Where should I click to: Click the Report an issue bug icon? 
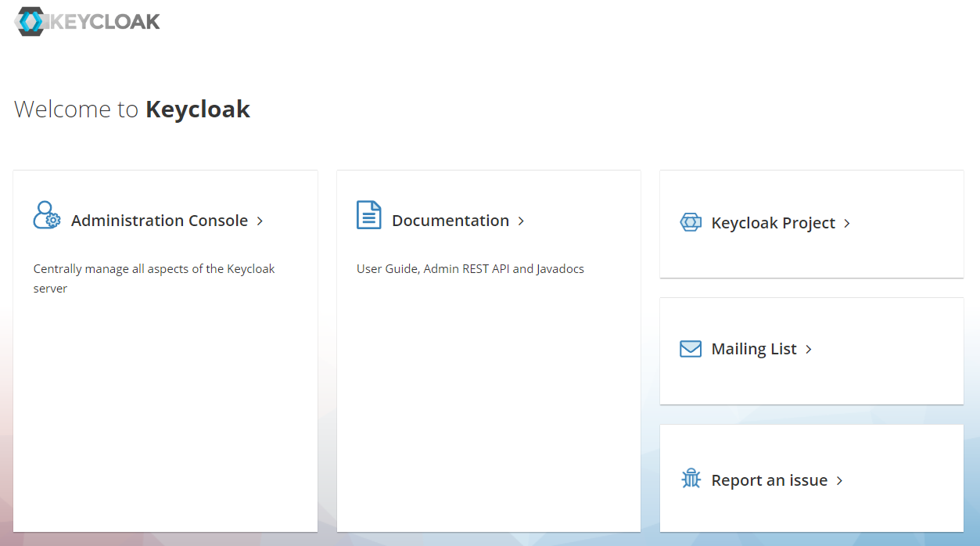click(691, 478)
